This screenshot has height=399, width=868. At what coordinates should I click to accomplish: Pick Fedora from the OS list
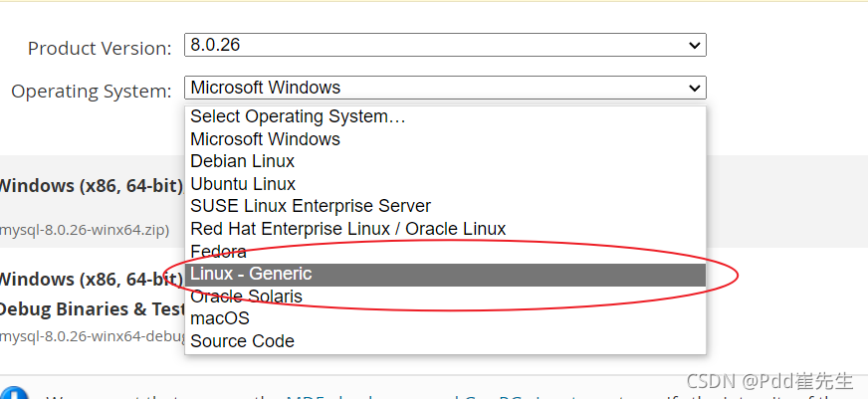(x=445, y=252)
